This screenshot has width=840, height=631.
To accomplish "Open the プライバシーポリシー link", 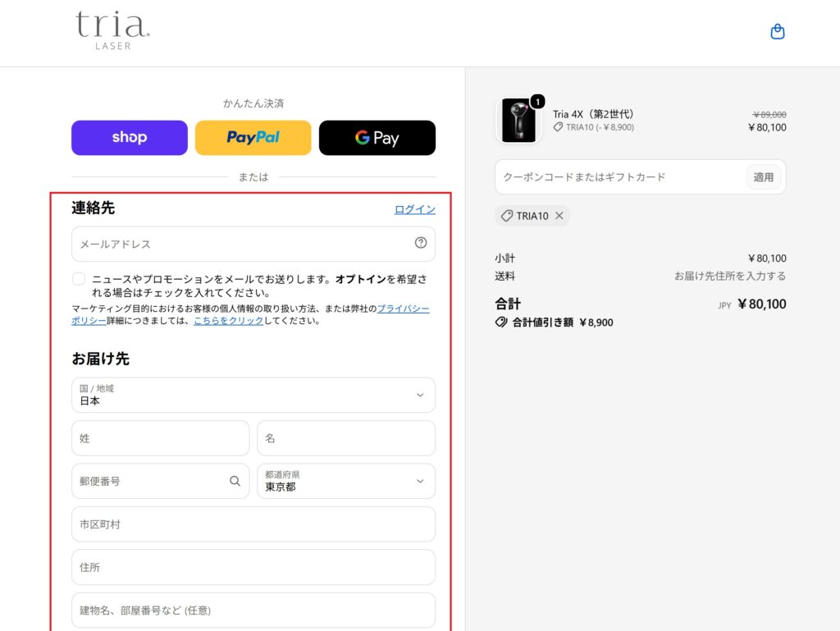I will (x=403, y=309).
